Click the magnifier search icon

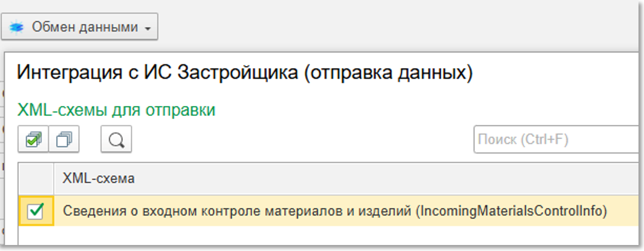click(116, 139)
